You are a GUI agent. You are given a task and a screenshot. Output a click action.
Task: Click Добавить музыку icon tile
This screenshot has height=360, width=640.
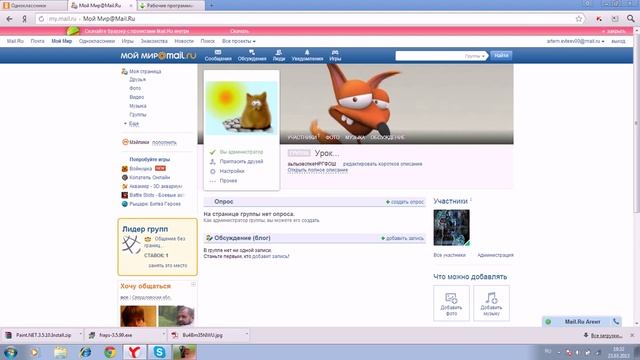[491, 303]
